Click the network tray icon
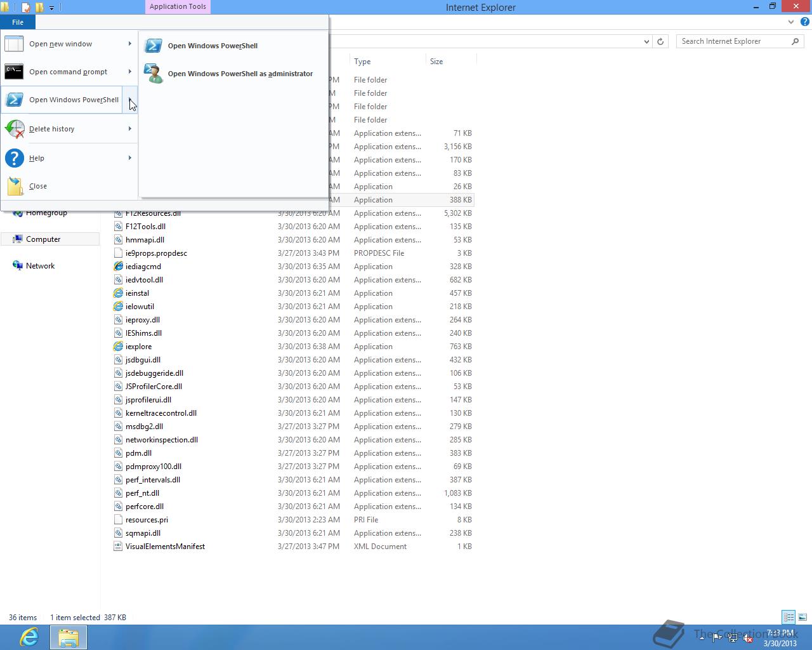The height and width of the screenshot is (650, 812). (733, 638)
